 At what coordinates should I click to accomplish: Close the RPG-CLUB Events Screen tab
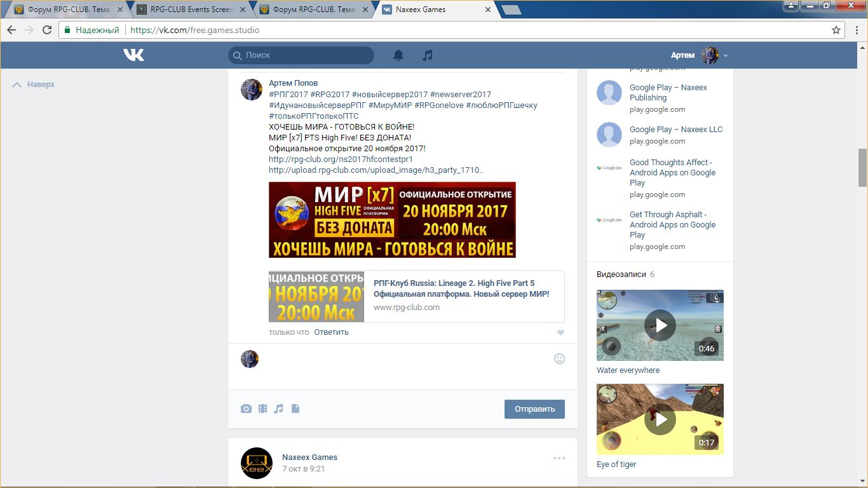(242, 10)
